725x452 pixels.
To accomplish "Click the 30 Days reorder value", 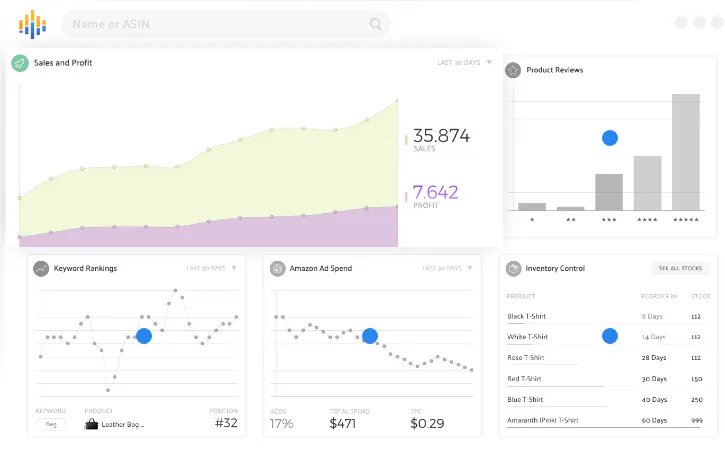I will click(654, 379).
